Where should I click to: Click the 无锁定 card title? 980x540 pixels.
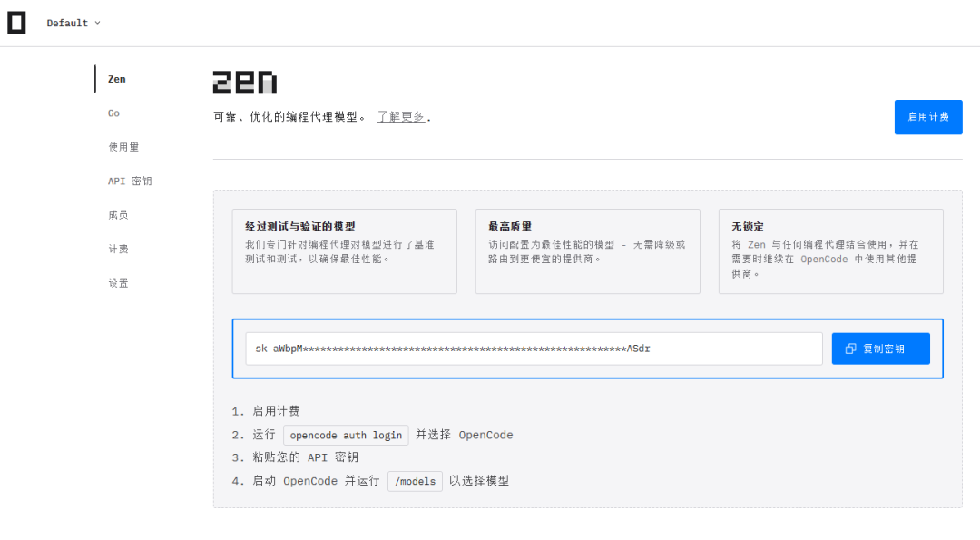click(748, 226)
